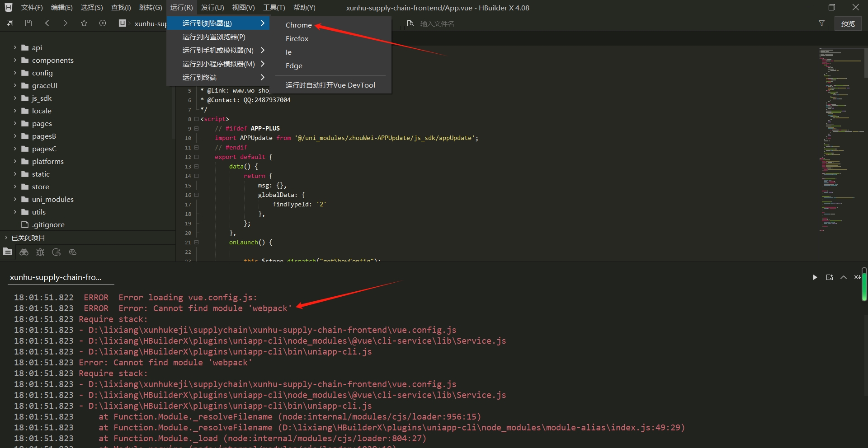This screenshot has width=868, height=448.
Task: Click the cloud globe panel icon
Action: click(73, 252)
